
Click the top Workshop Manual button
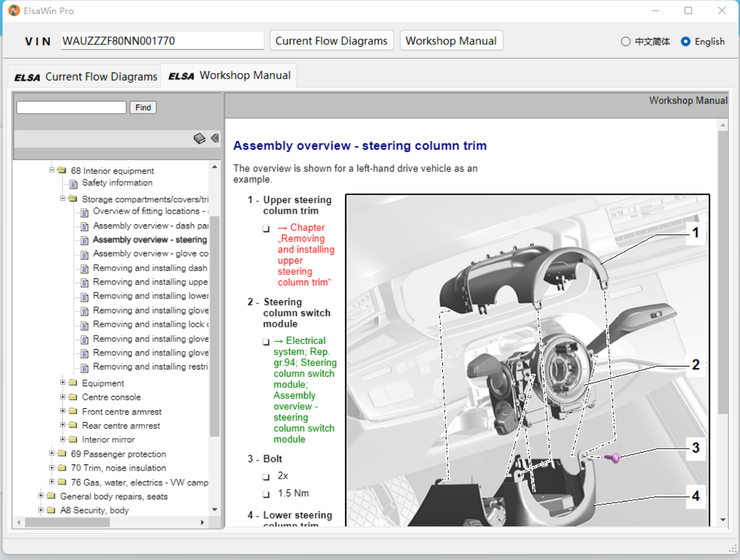tap(451, 41)
